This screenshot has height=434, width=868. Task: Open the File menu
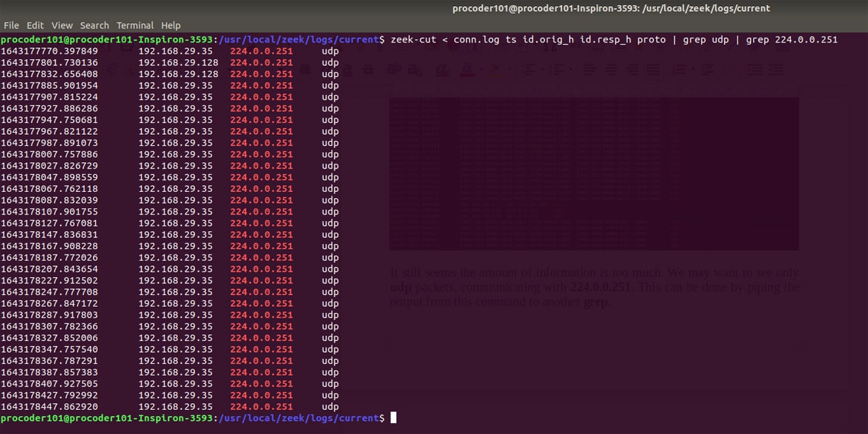(x=11, y=25)
